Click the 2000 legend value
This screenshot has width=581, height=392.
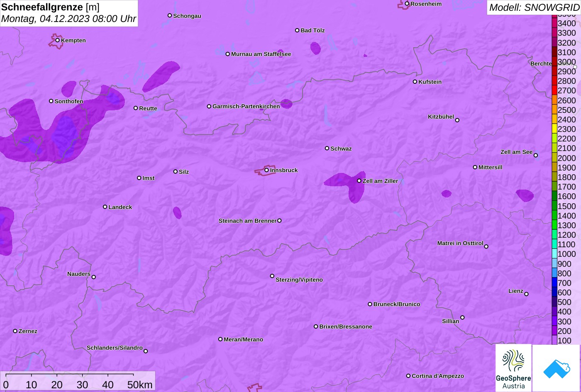[x=567, y=158]
